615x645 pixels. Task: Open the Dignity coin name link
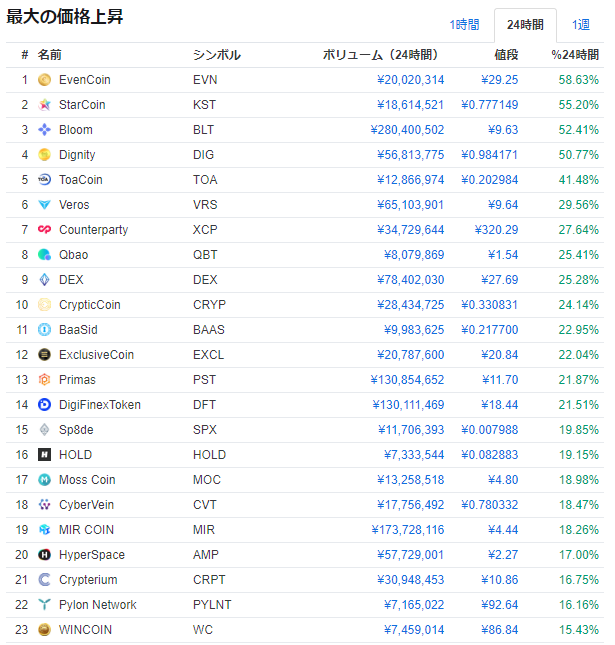coord(77,155)
